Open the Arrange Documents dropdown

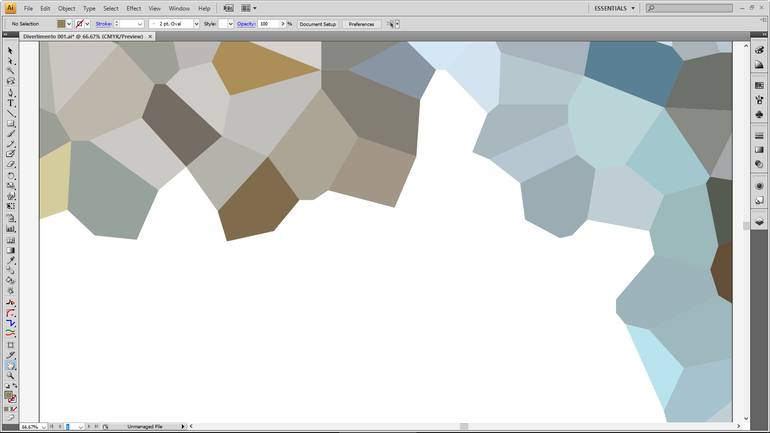(248, 8)
